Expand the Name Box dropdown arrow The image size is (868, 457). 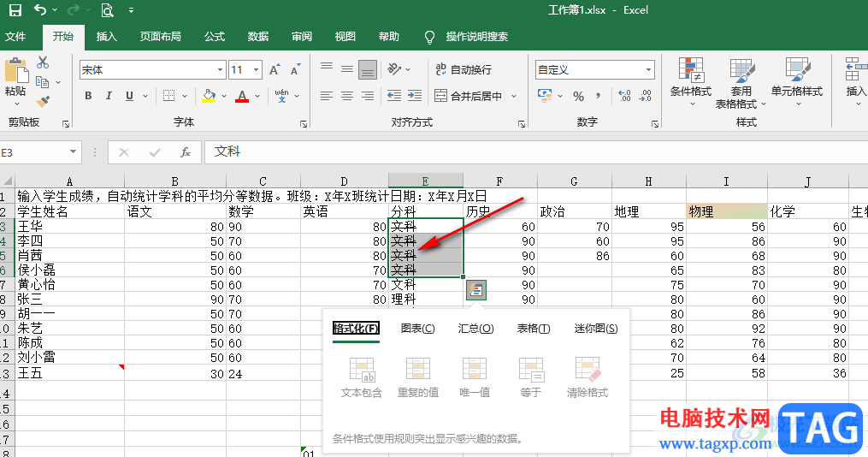pos(73,151)
